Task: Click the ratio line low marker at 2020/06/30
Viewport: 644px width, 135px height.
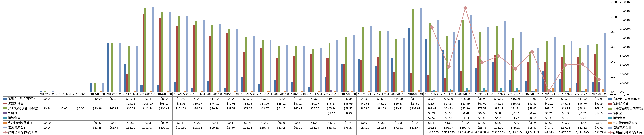Action: [x=549, y=91]
